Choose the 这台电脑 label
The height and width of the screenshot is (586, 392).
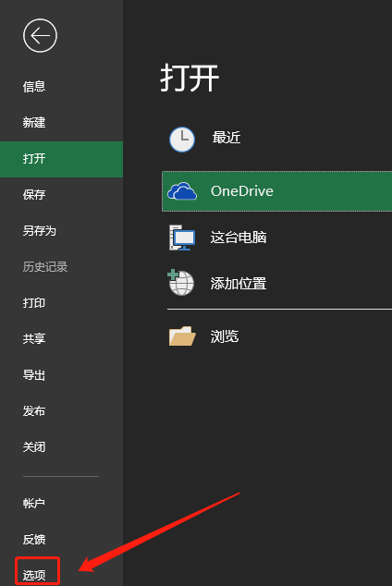(x=239, y=238)
